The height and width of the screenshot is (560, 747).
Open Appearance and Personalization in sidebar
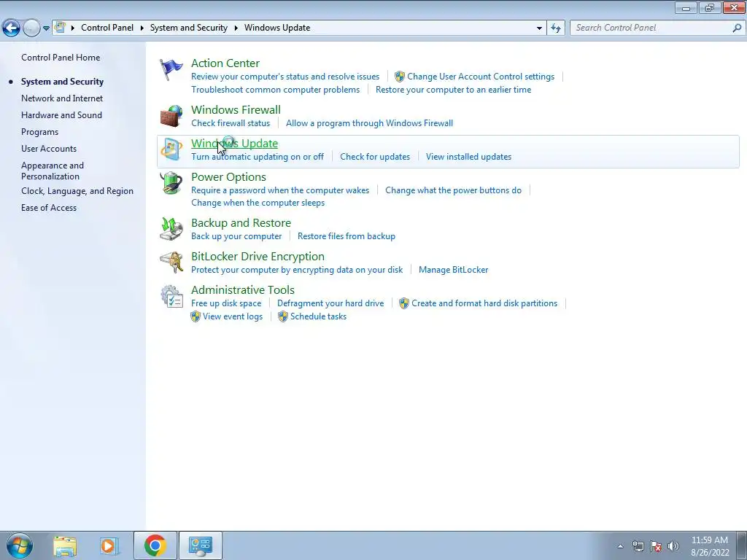pyautogui.click(x=53, y=171)
